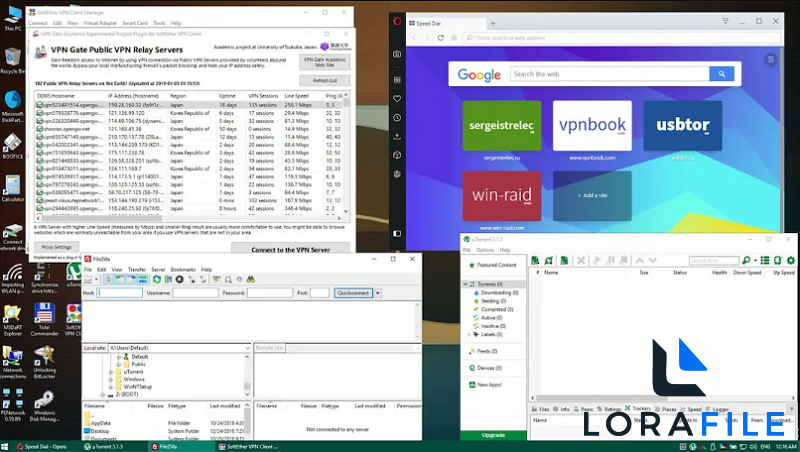Click uTorrent Add Torrent toolbar icon
Viewport: 800px width, 452px height.
tap(535, 261)
